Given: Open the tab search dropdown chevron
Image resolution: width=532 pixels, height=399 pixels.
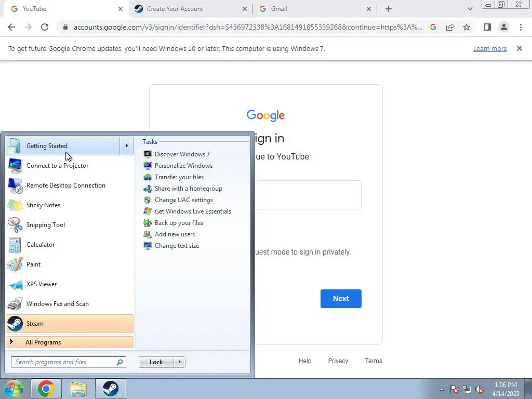Looking at the screenshot, I should (x=470, y=9).
